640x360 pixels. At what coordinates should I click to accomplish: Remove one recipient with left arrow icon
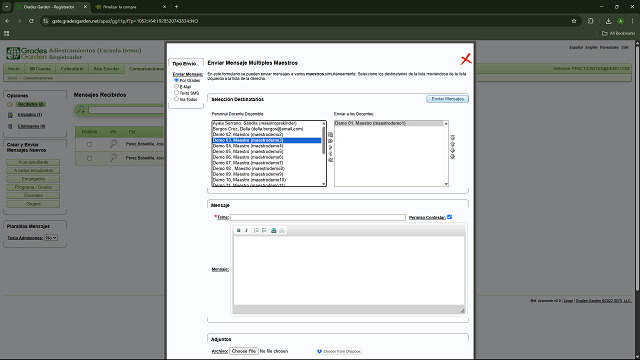[x=331, y=153]
